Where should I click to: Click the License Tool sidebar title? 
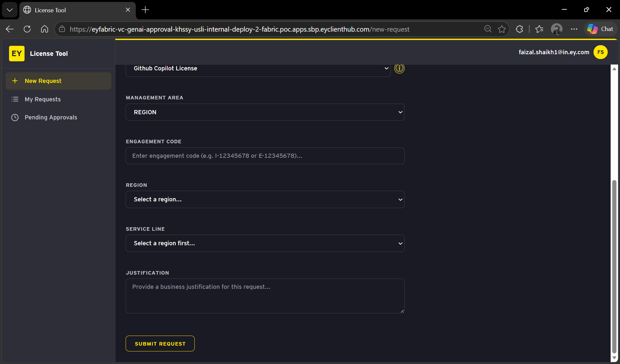(x=49, y=54)
